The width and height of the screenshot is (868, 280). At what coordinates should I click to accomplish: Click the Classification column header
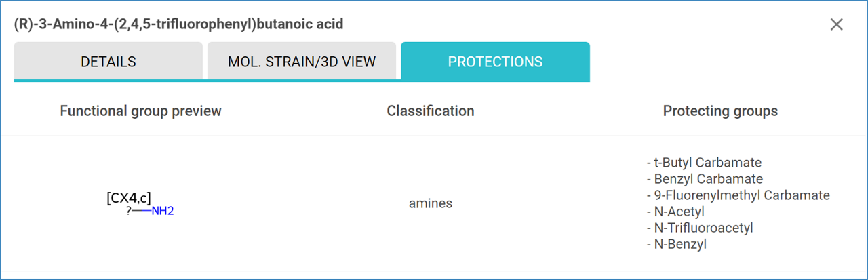(x=431, y=111)
